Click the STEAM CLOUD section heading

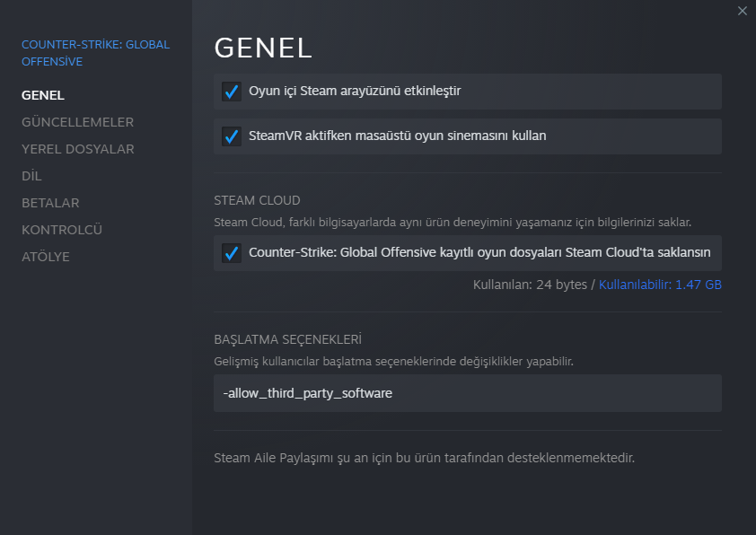[x=257, y=200]
